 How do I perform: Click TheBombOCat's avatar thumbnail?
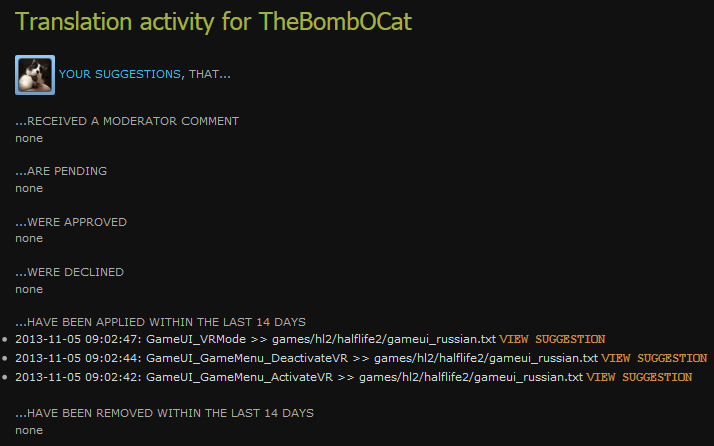[x=35, y=75]
